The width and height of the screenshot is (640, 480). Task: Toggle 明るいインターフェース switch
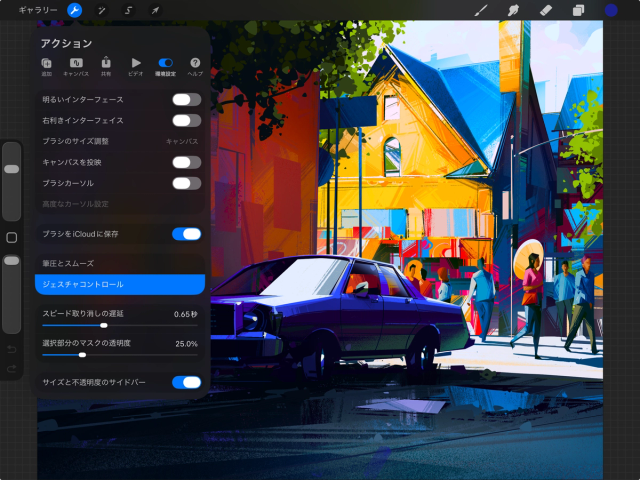187,100
